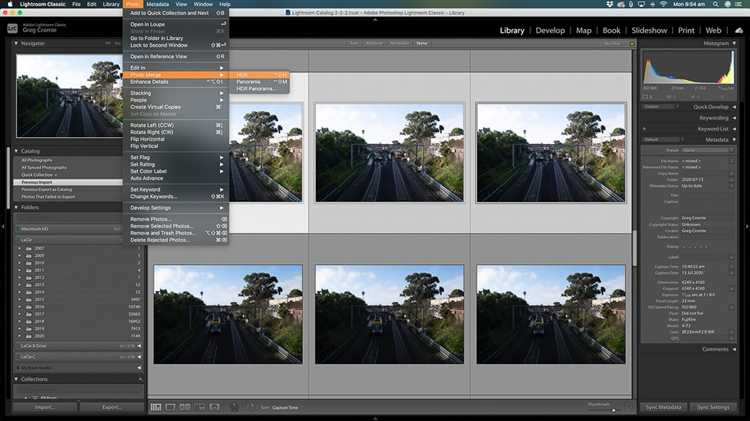Image resolution: width=750 pixels, height=421 pixels.
Task: Open the Metadata Preset dropdown
Action: coord(708,150)
